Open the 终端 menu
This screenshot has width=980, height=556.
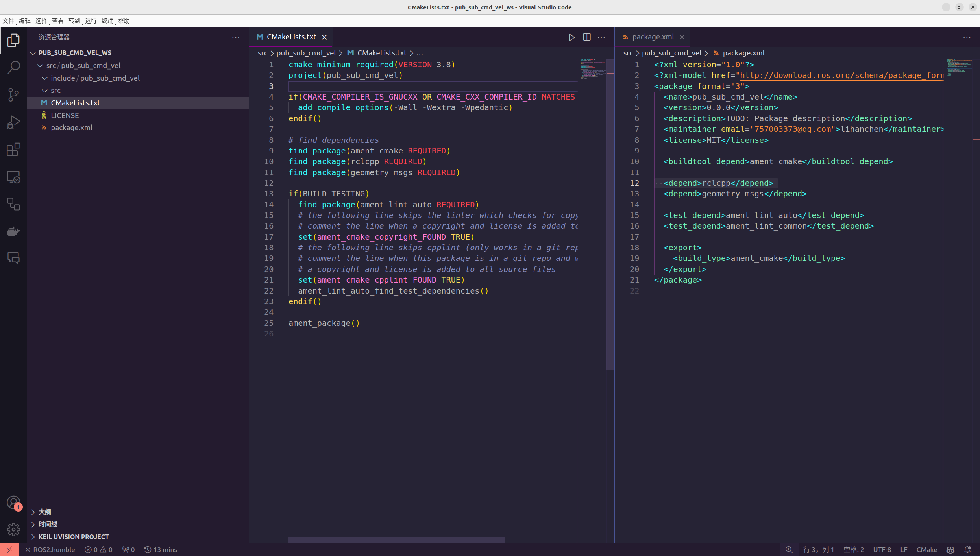[107, 21]
